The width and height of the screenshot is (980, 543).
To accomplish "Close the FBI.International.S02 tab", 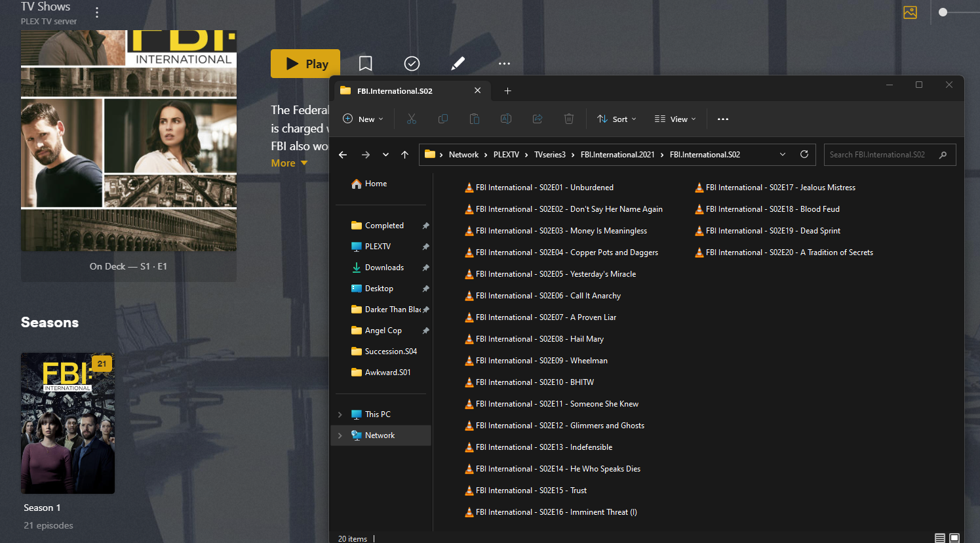I will point(477,90).
